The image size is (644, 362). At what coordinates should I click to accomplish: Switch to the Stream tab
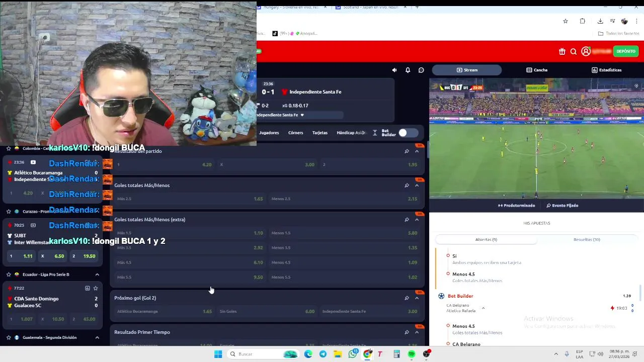point(467,70)
